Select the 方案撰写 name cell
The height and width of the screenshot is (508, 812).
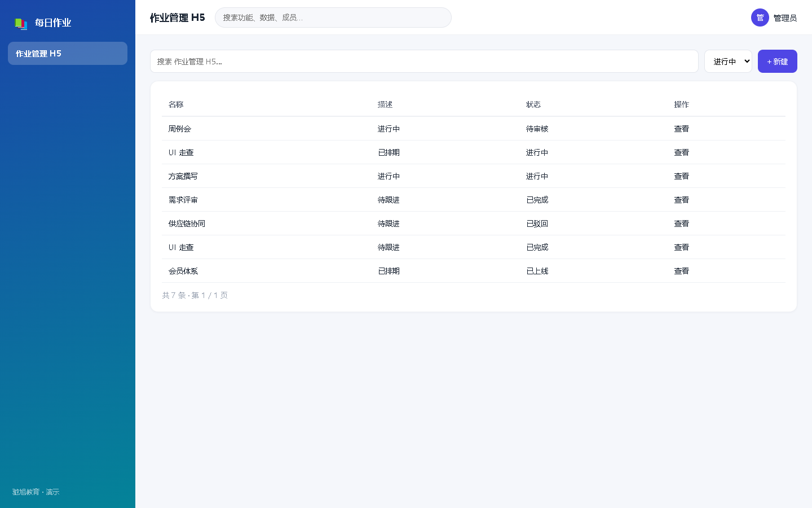point(183,176)
